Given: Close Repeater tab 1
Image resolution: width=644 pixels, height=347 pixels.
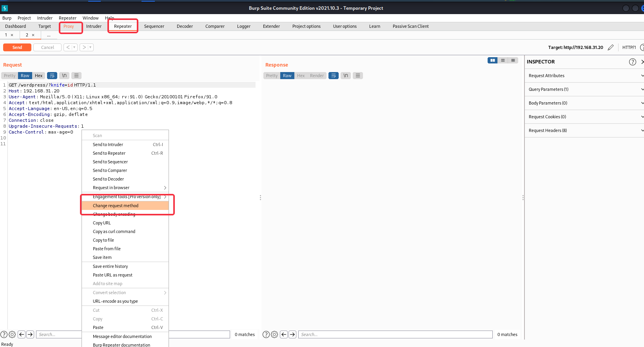Looking at the screenshot, I should (12, 35).
